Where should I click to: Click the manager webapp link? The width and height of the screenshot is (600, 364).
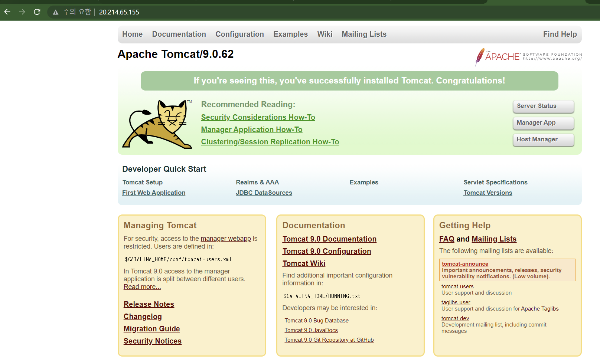click(226, 239)
